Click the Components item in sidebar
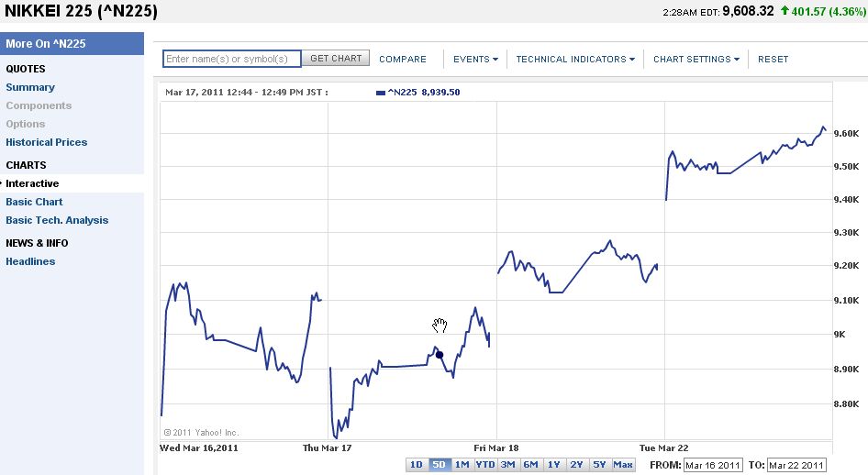Viewport: 868px width, 475px height. pos(39,105)
